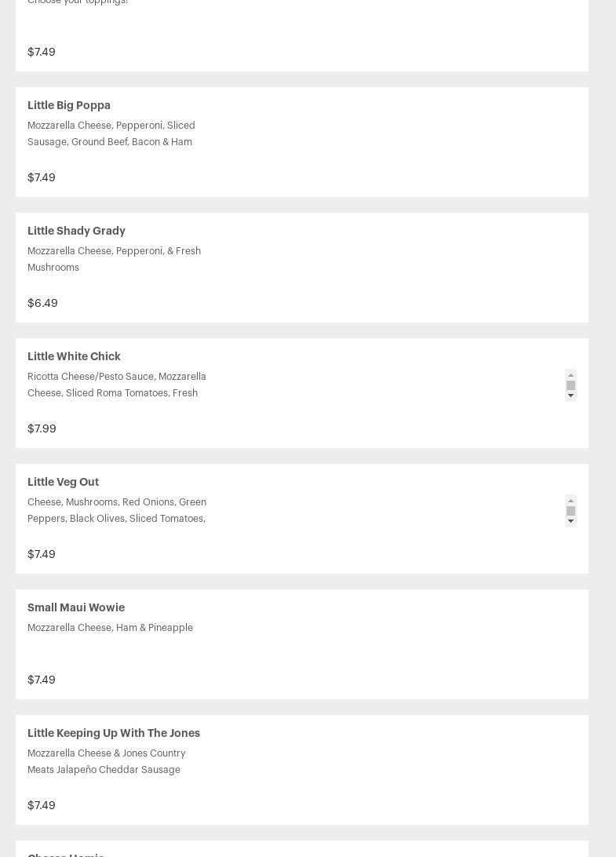
Task: Click the Small Maui Wowie $7.49 price
Action: point(42,680)
